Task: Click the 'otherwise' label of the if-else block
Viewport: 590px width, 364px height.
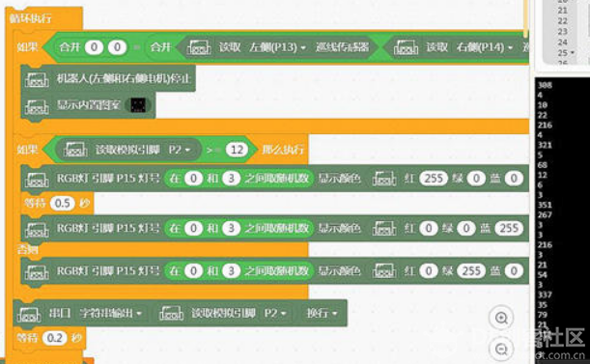Action: coord(27,249)
